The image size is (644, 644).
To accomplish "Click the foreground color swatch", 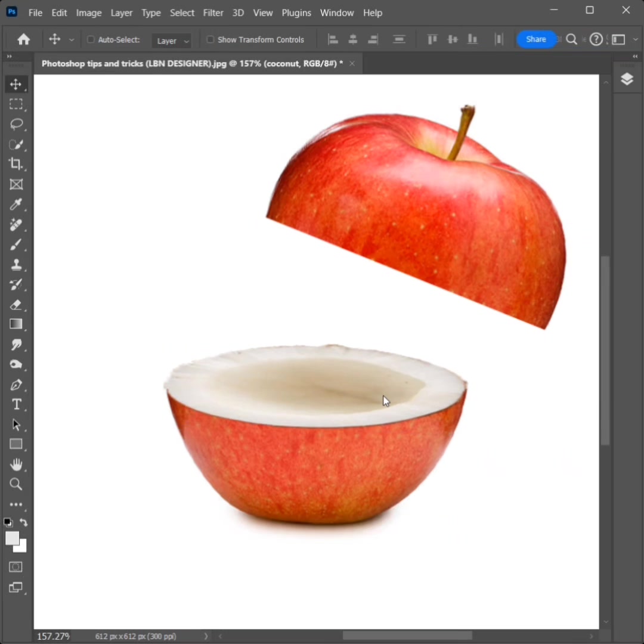I will coord(12,538).
